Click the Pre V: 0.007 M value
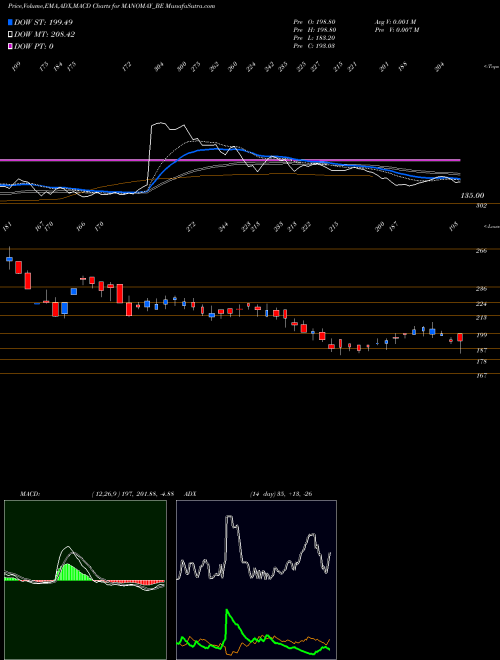Image resolution: width=500 pixels, height=660 pixels. click(x=396, y=30)
